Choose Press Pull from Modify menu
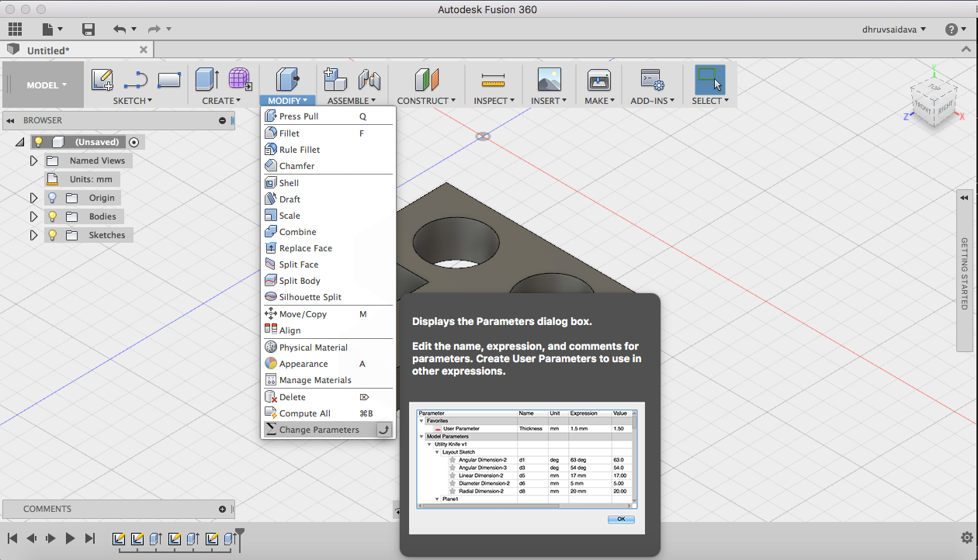Image resolution: width=978 pixels, height=560 pixels. pos(328,116)
